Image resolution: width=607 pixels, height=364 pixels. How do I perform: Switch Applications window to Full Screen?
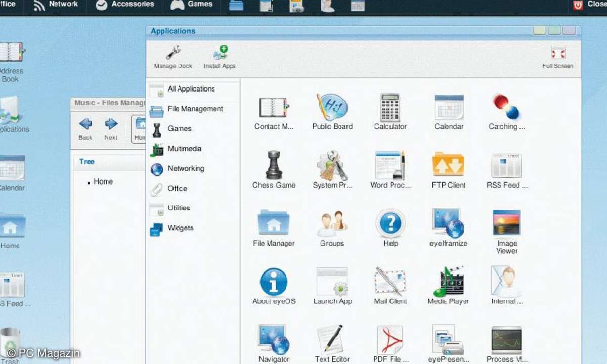(557, 58)
